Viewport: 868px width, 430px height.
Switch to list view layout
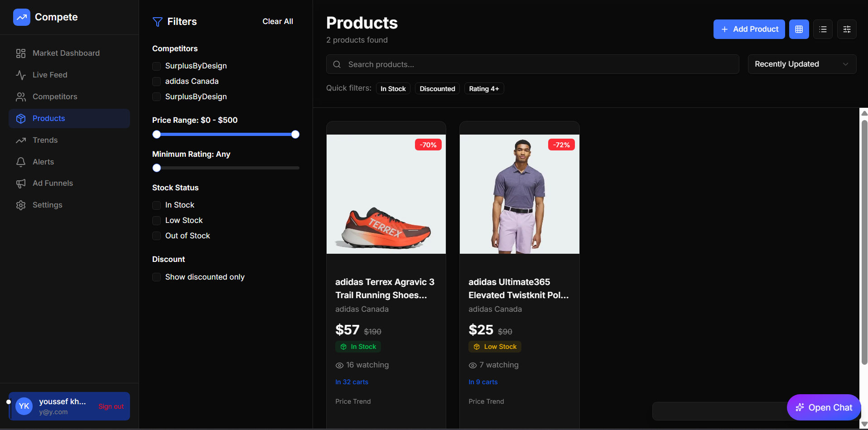[823, 29]
